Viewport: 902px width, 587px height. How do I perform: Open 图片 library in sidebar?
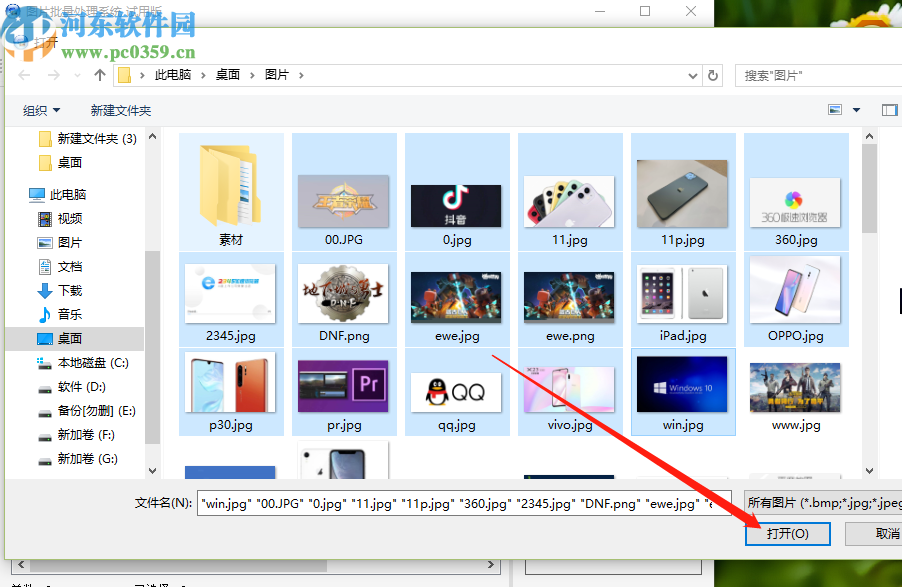60,243
